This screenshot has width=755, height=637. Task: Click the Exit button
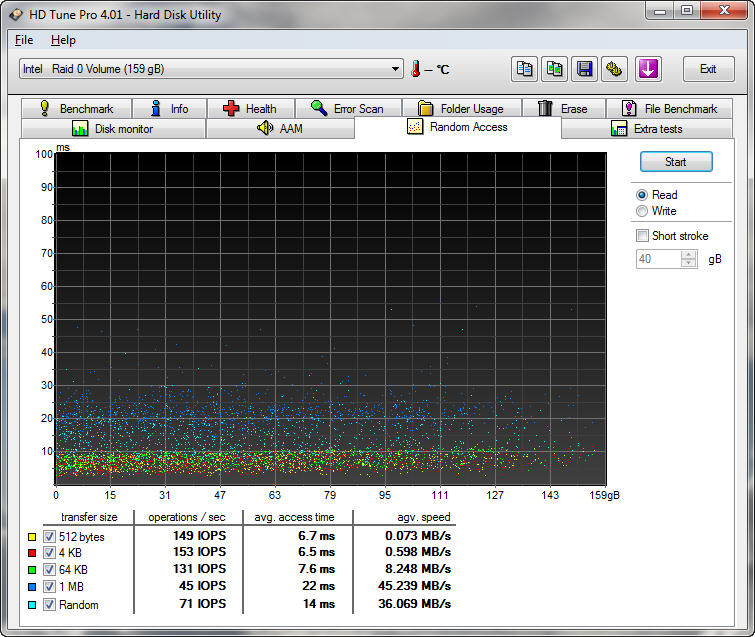(x=708, y=69)
